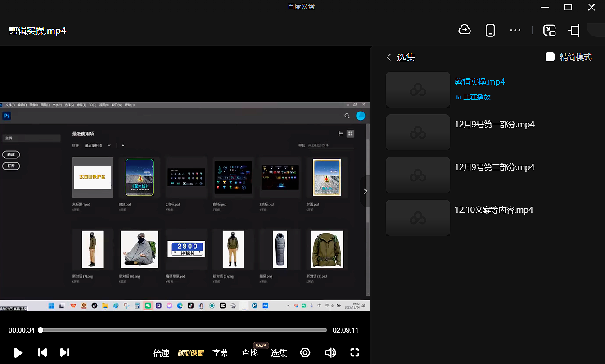Toggle fullscreen mode
605x364 pixels.
pyautogui.click(x=355, y=353)
